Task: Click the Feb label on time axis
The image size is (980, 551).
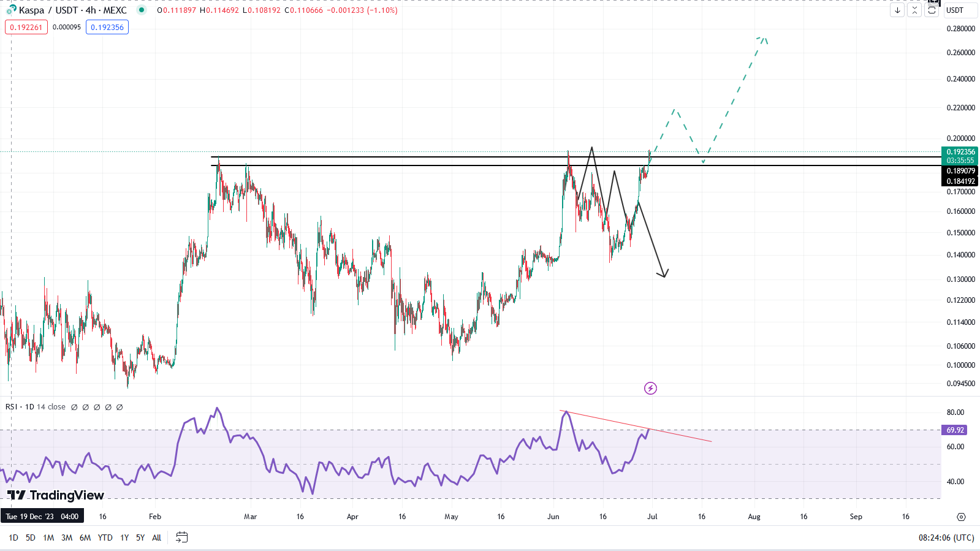Action: [155, 517]
